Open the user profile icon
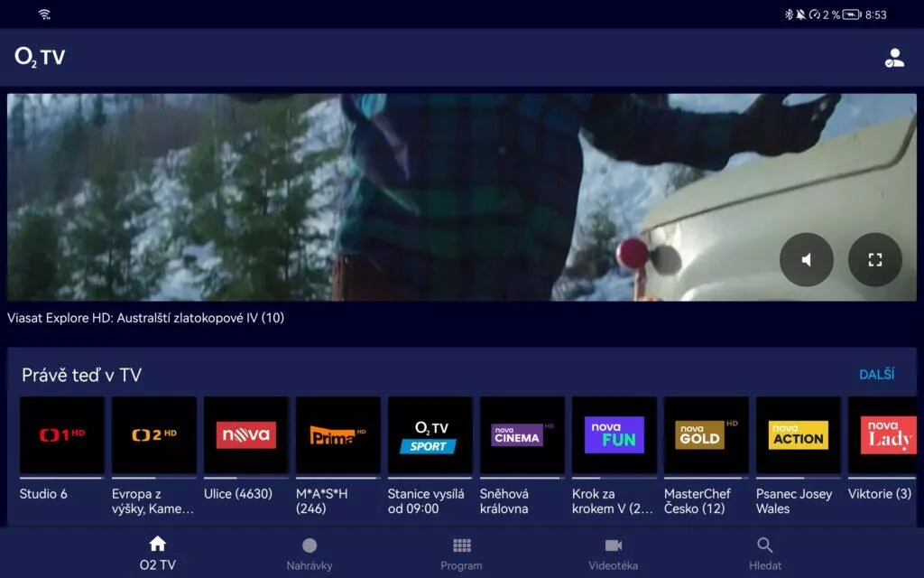 click(894, 58)
